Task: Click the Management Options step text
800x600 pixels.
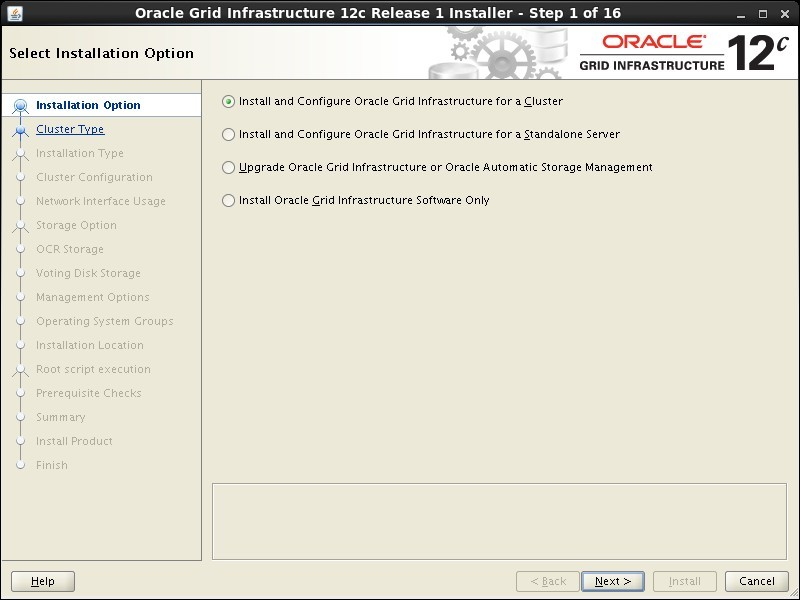Action: [x=92, y=297]
